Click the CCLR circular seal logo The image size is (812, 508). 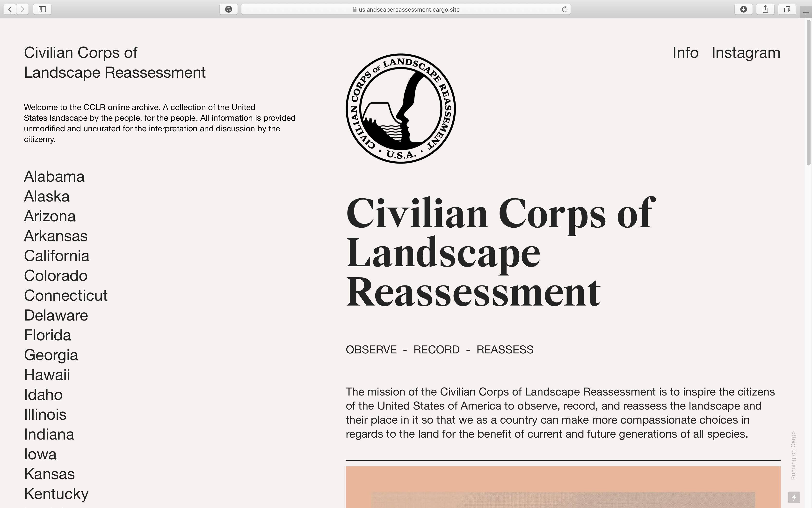point(401,109)
